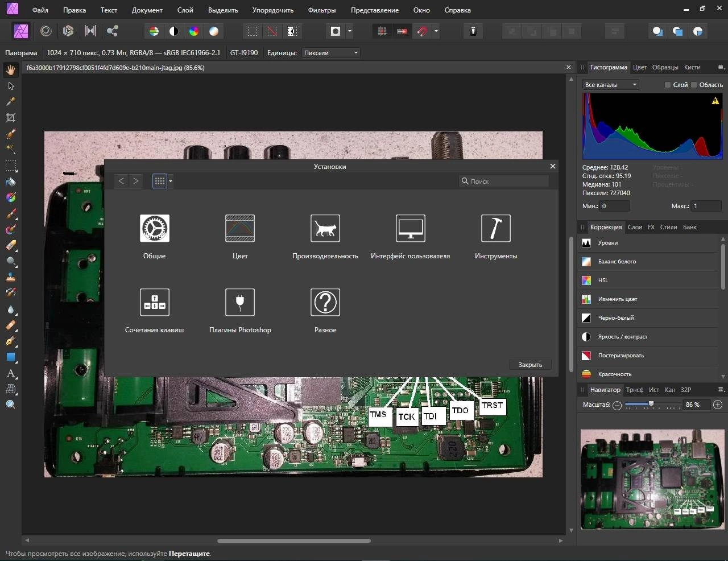Click the navigator Масштаб slider

tap(652, 405)
